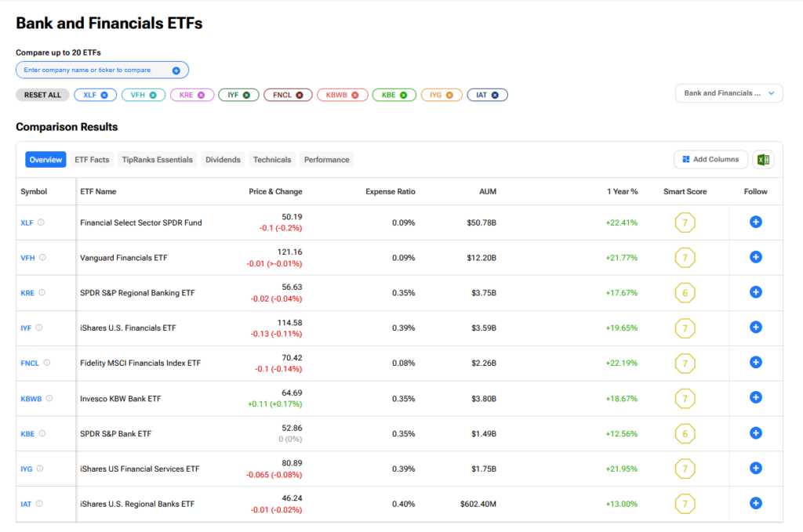Image resolution: width=803 pixels, height=532 pixels.
Task: Export table with the Excel icon
Action: [x=763, y=160]
